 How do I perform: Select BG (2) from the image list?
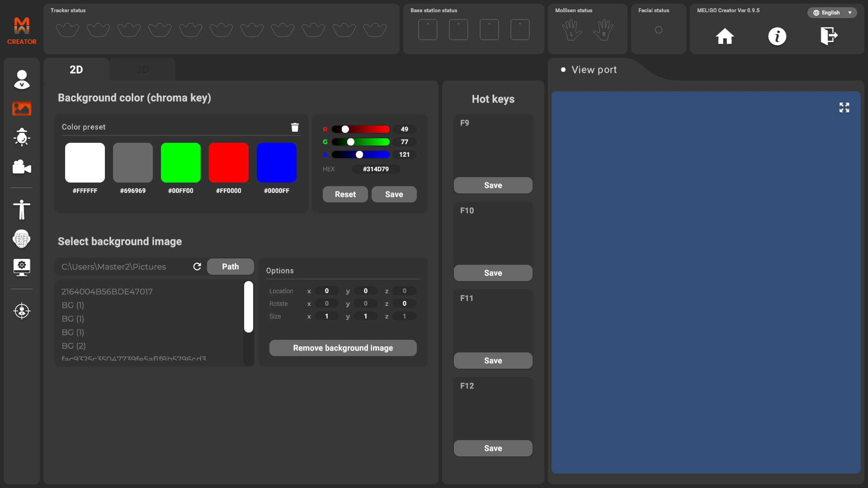pyautogui.click(x=74, y=346)
